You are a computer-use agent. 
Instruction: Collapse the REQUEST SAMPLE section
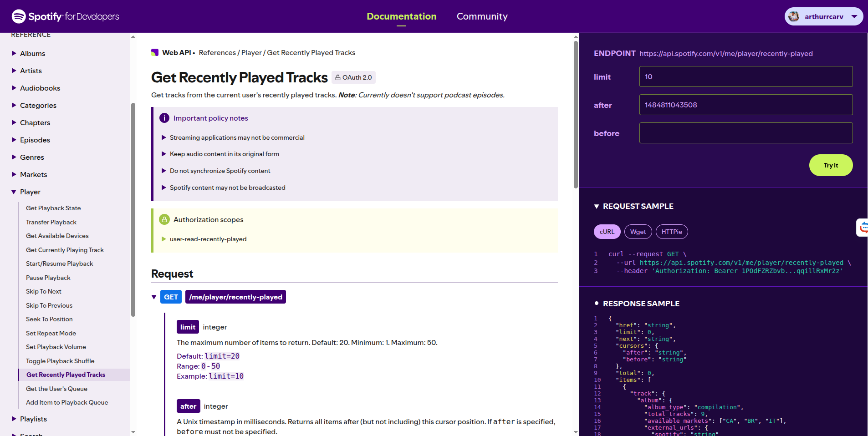pos(597,207)
